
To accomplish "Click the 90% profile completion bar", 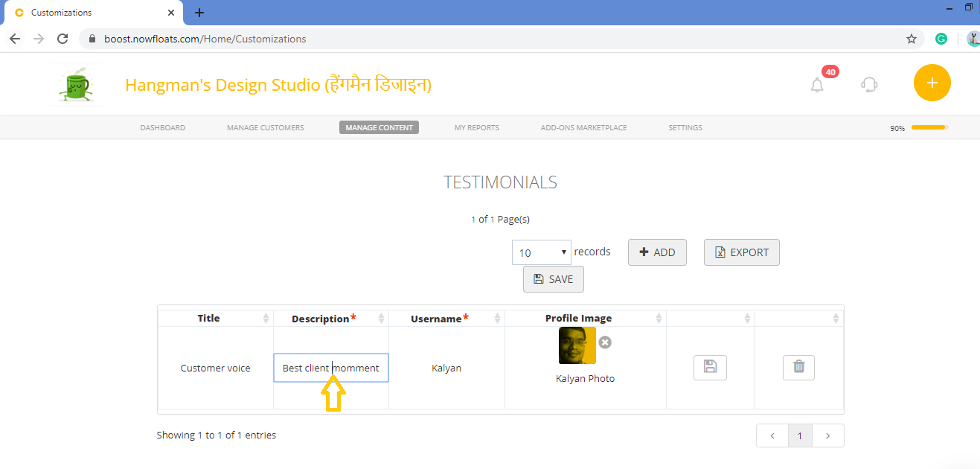I will pyautogui.click(x=929, y=127).
